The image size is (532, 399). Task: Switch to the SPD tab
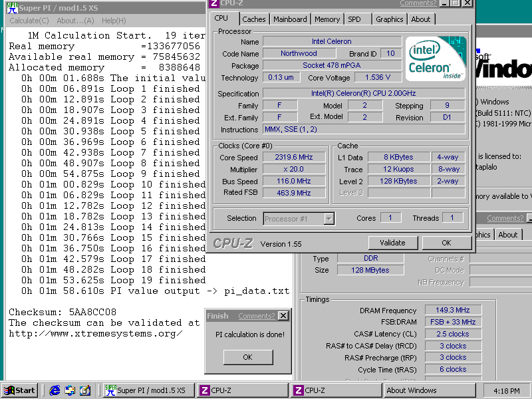pos(358,19)
